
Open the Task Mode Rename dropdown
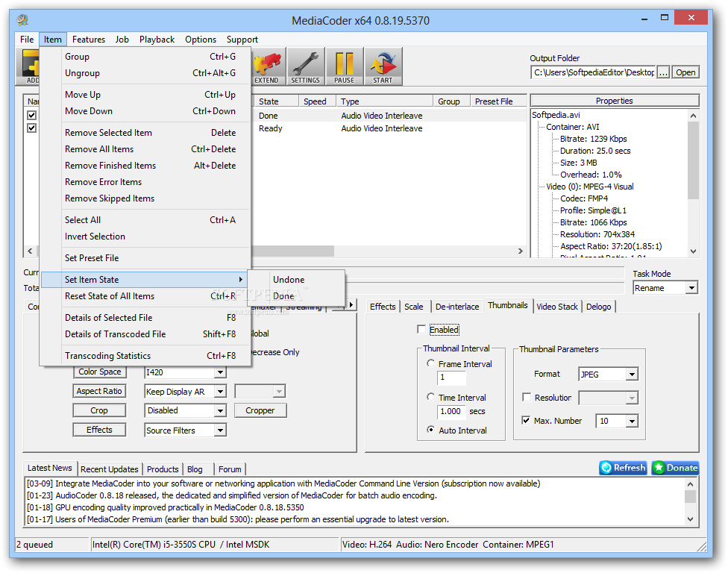click(691, 288)
